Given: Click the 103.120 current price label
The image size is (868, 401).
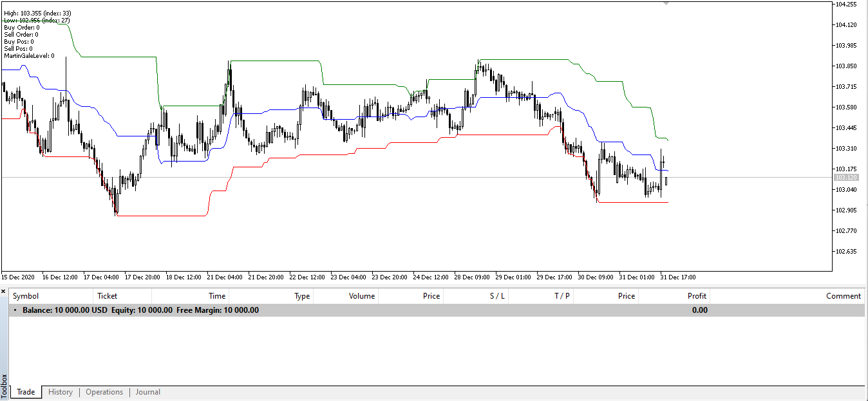Looking at the screenshot, I should (x=845, y=178).
